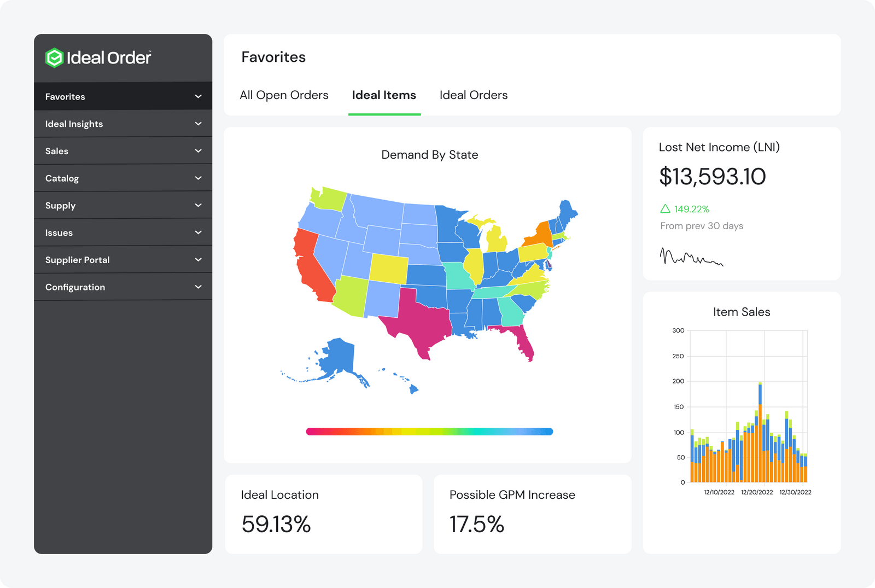Viewport: 875px width, 588px height.
Task: Expand the Ideal Insights chevron
Action: [x=198, y=124]
